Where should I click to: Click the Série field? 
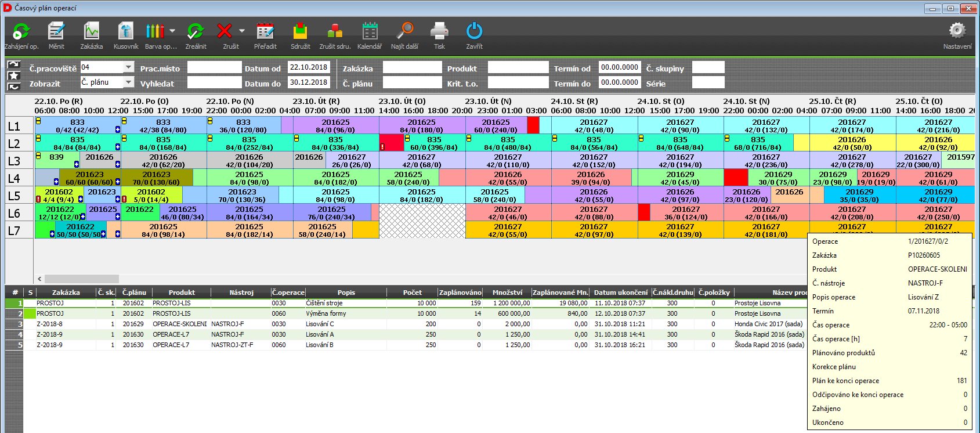tap(708, 82)
